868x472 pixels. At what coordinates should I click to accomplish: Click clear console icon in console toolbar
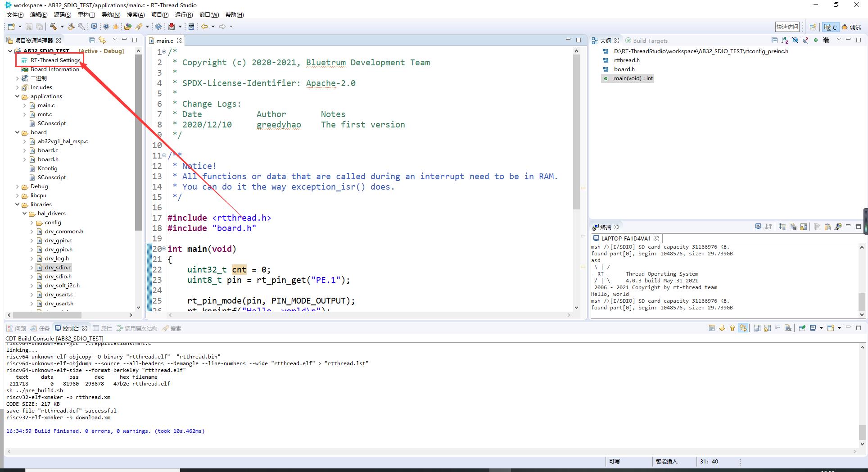tap(788, 328)
